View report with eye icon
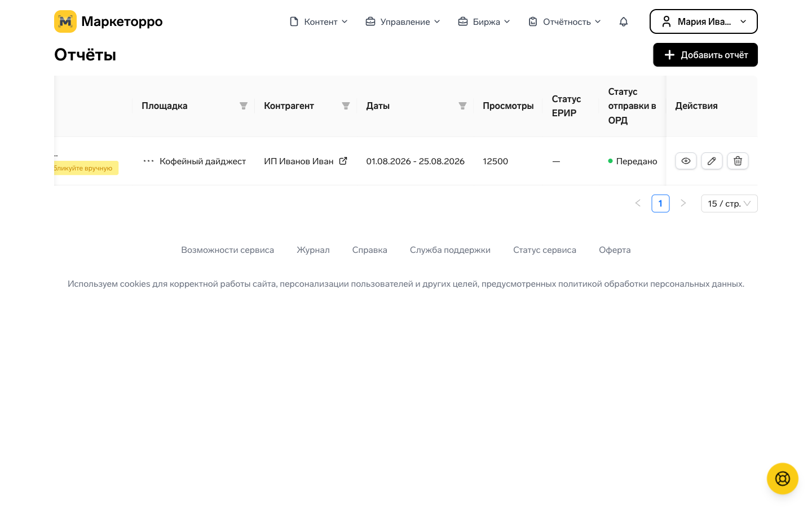This screenshot has height=508, width=812. 686,161
